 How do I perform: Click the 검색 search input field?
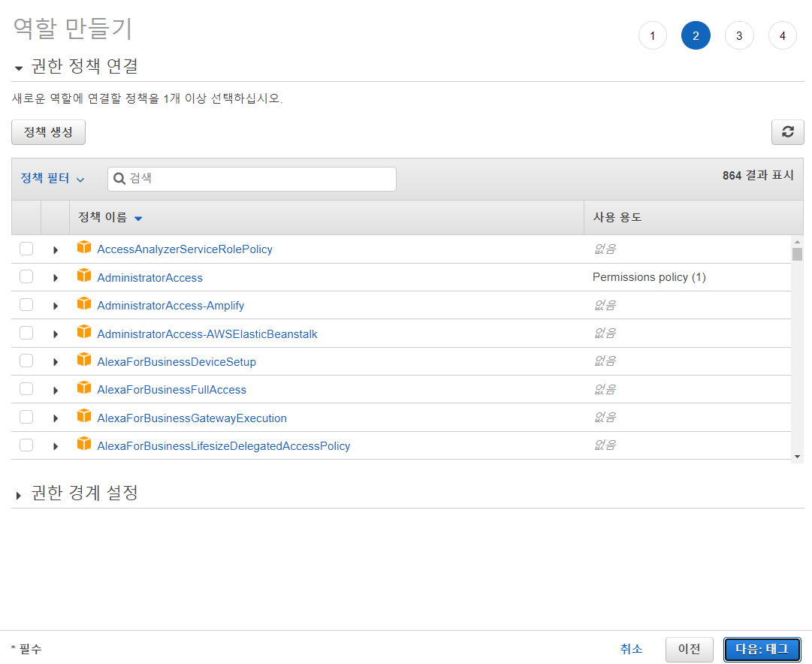[x=252, y=179]
